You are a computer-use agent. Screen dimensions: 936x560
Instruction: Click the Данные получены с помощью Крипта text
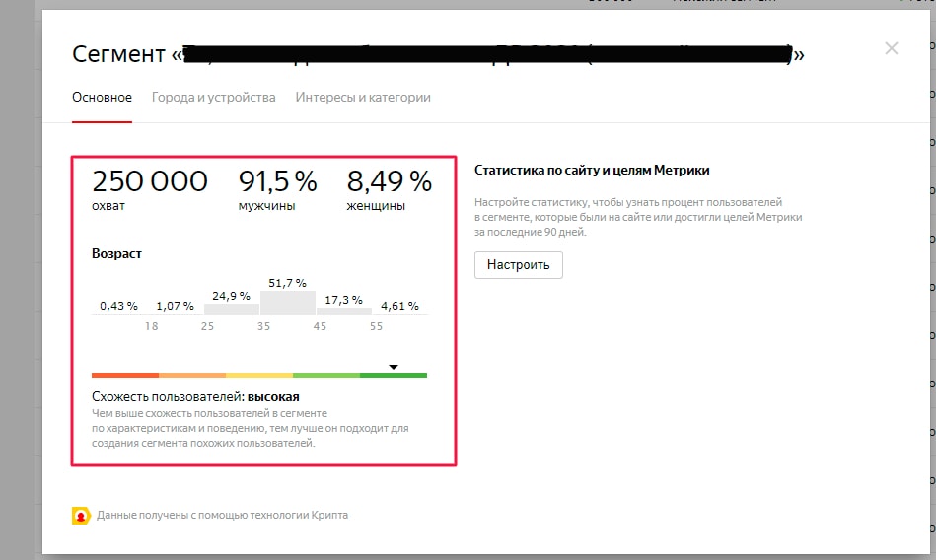(222, 515)
